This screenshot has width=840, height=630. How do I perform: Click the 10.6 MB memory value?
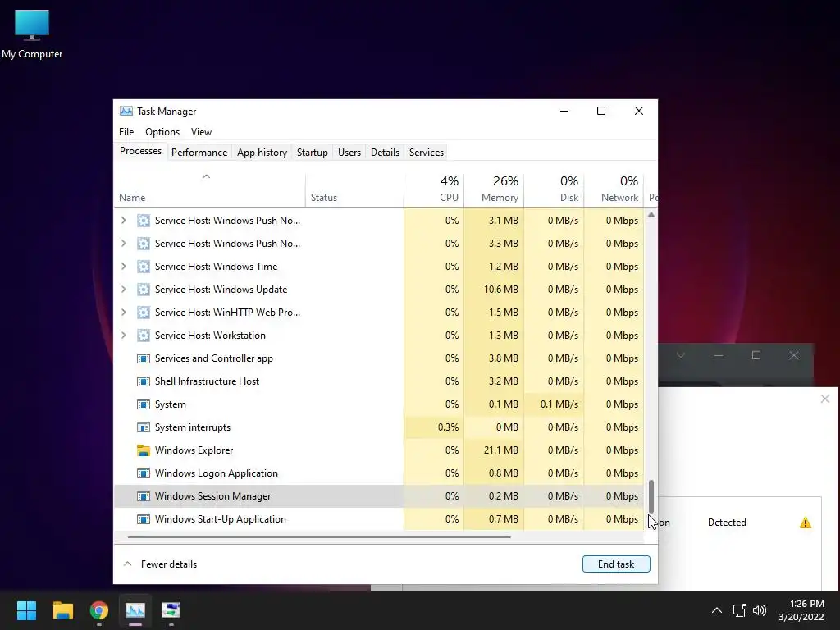point(501,290)
